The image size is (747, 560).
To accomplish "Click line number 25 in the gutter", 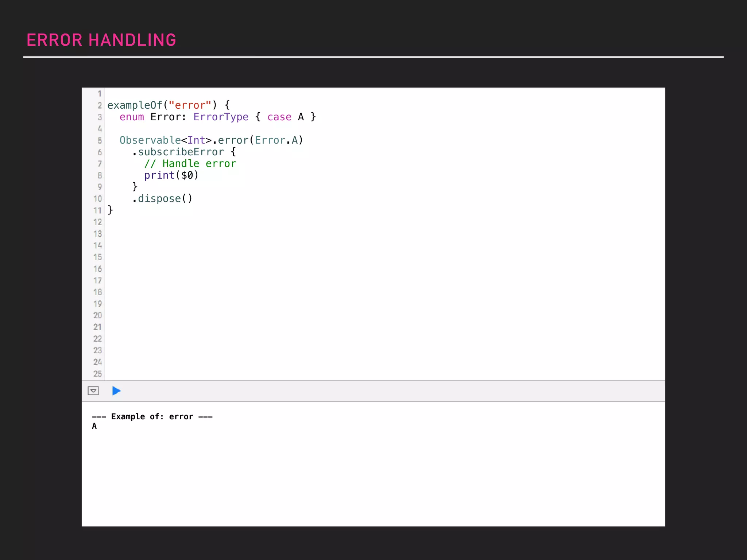I will coord(97,374).
